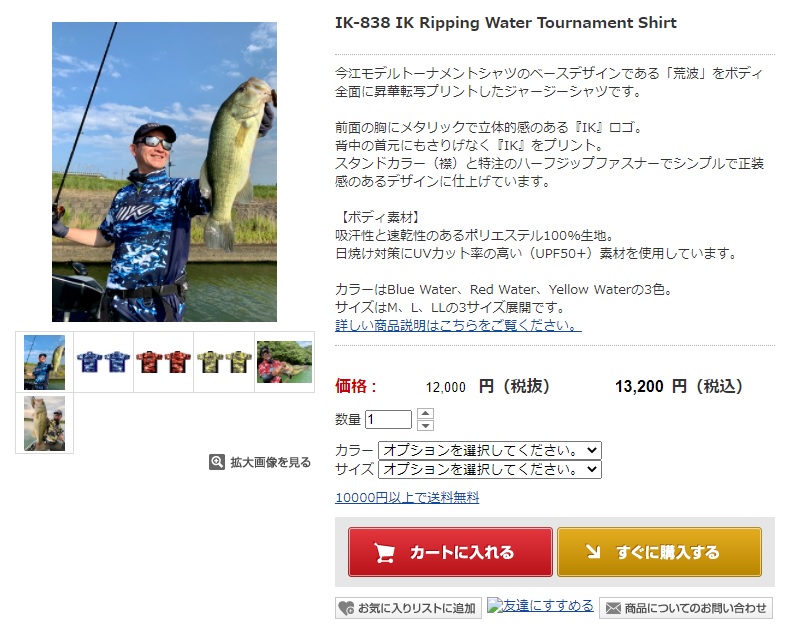
Task: Open the カラー option dropdown
Action: point(490,450)
